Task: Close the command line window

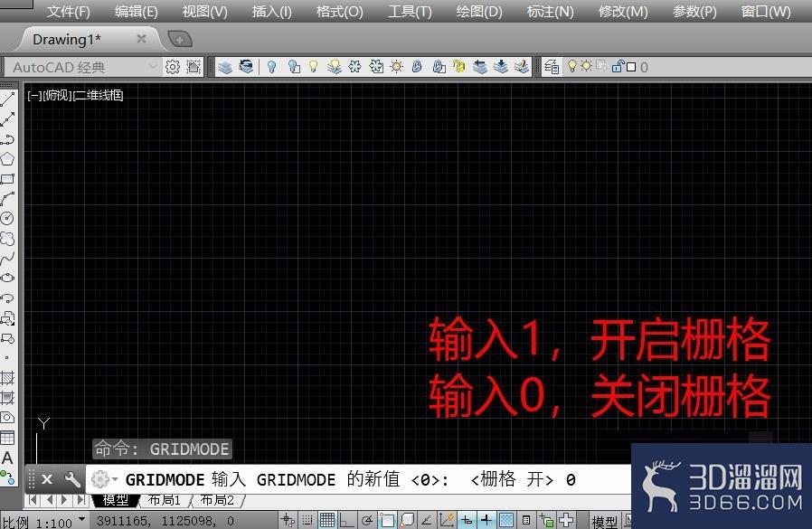Action: pos(47,480)
